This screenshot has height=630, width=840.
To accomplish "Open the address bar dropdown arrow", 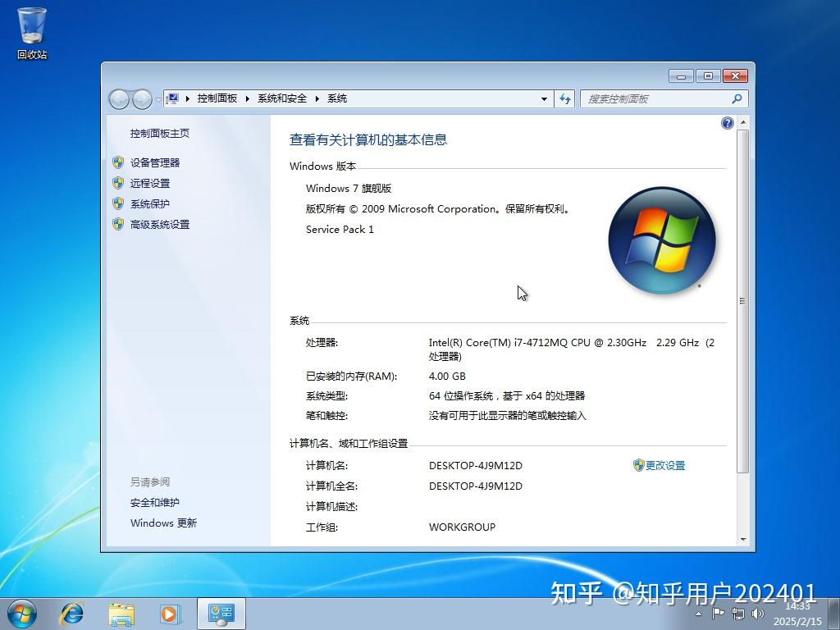I will point(543,98).
